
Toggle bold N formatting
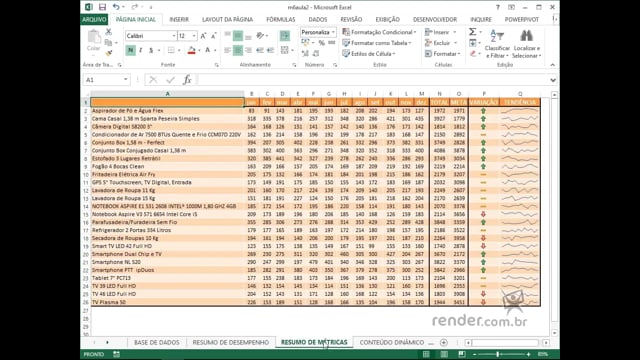[x=131, y=50]
